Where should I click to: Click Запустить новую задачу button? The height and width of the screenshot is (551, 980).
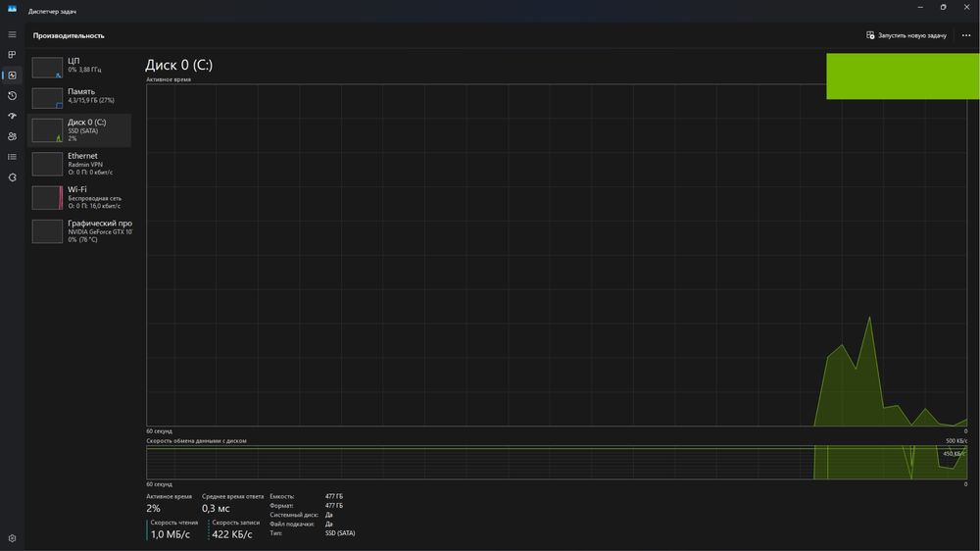[x=906, y=35]
